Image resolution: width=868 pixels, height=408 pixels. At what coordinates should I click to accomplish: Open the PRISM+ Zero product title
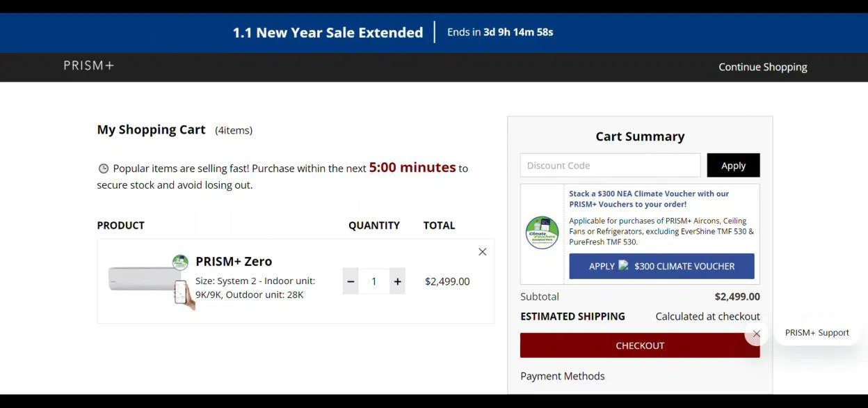234,261
